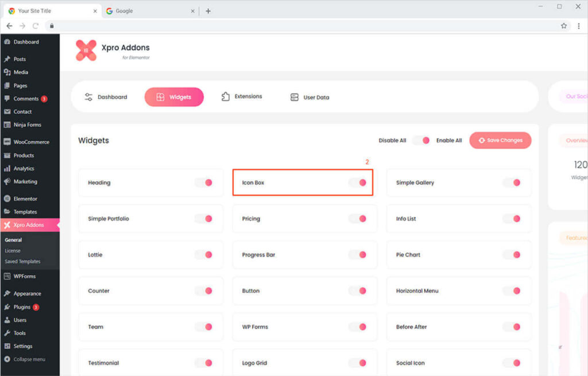Open the License submenu link

tap(13, 251)
